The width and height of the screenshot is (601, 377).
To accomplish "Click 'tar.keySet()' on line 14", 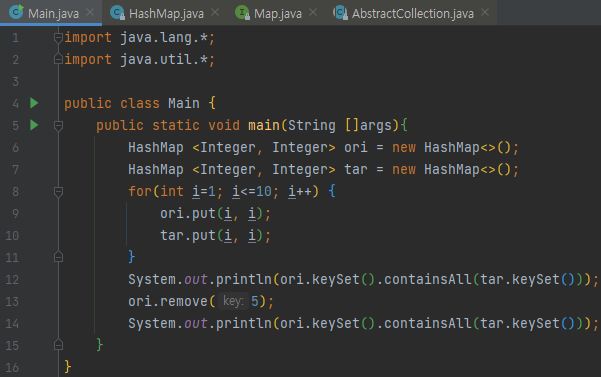I will click(527, 323).
